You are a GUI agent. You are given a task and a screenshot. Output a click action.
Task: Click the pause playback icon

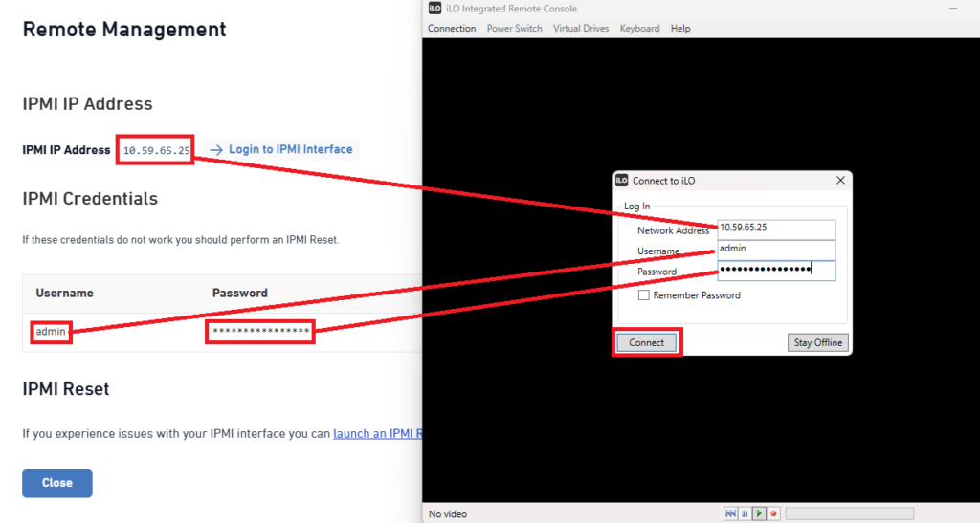[745, 513]
